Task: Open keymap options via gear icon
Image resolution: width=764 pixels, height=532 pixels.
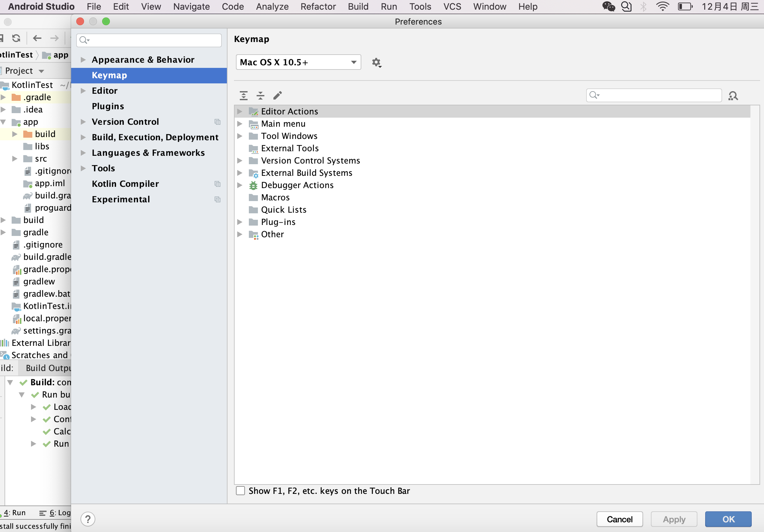Action: coord(376,62)
